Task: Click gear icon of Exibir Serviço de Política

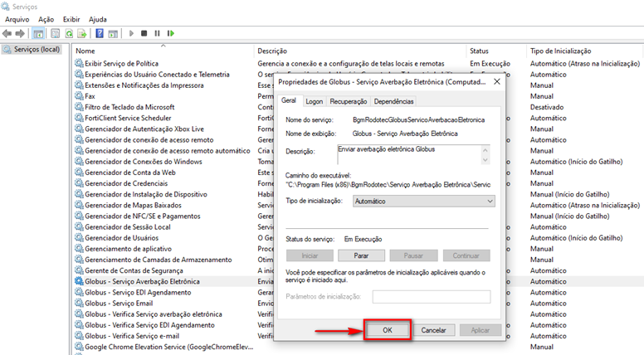Action: (x=79, y=63)
